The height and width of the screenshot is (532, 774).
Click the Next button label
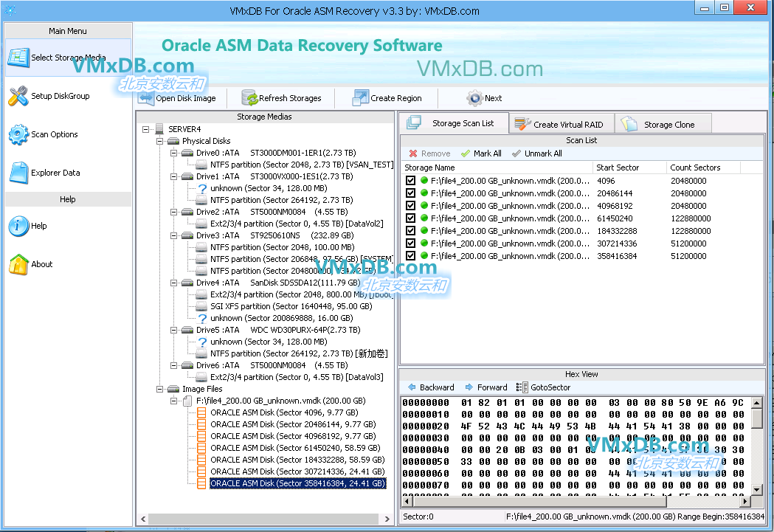tap(493, 98)
